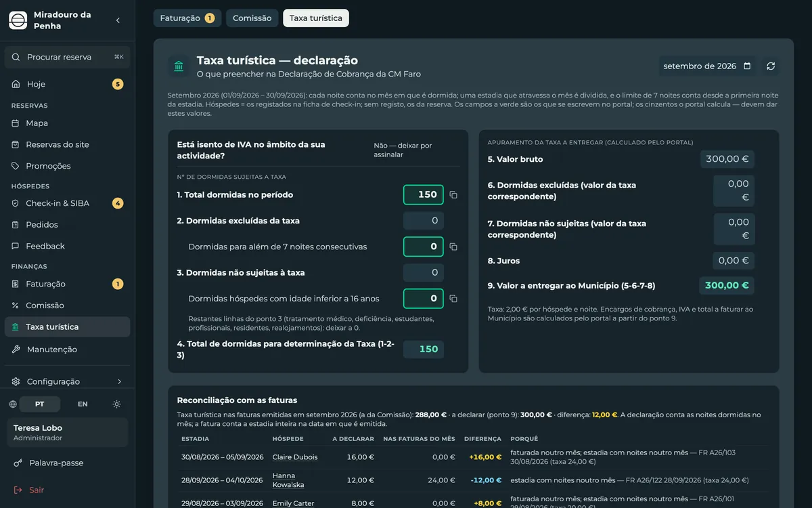
Task: Click the 8. Juros value 0,00 €
Action: click(734, 261)
